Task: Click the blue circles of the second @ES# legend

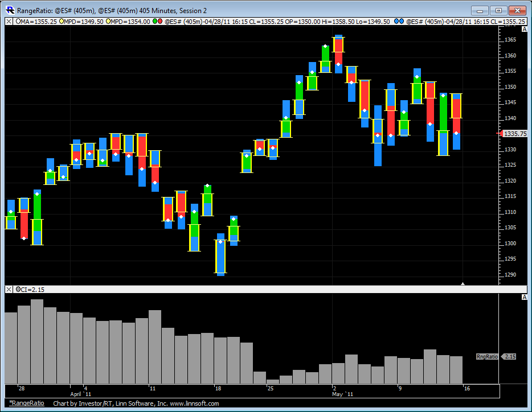Action: tap(399, 22)
